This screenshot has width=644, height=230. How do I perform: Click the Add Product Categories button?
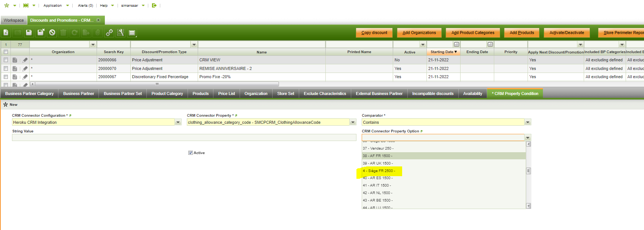(473, 33)
